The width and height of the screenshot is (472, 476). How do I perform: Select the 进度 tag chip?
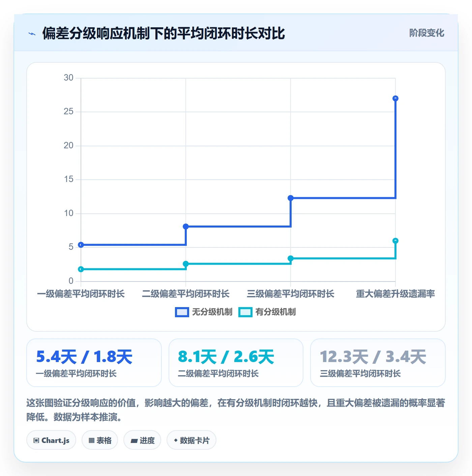142,440
